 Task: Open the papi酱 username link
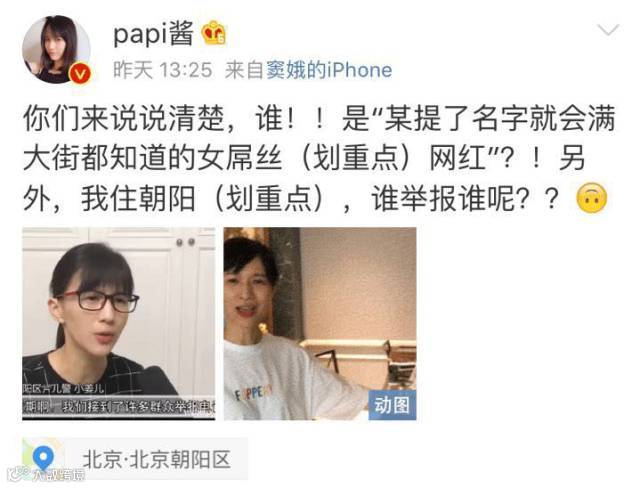click(x=153, y=34)
